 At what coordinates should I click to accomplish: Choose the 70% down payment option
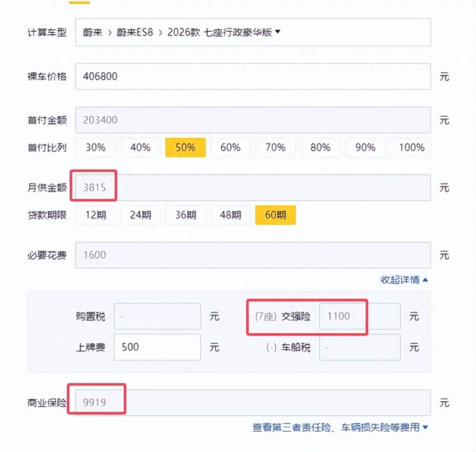click(x=275, y=147)
